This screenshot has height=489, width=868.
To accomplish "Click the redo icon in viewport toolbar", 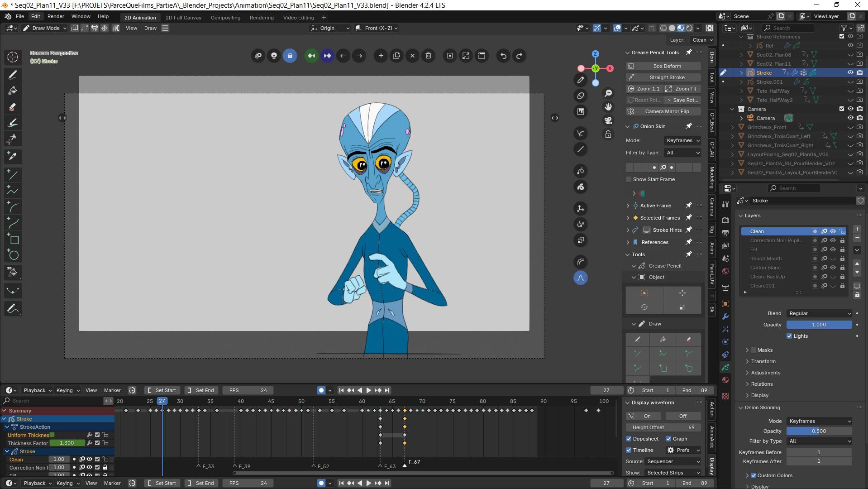I will [x=519, y=56].
